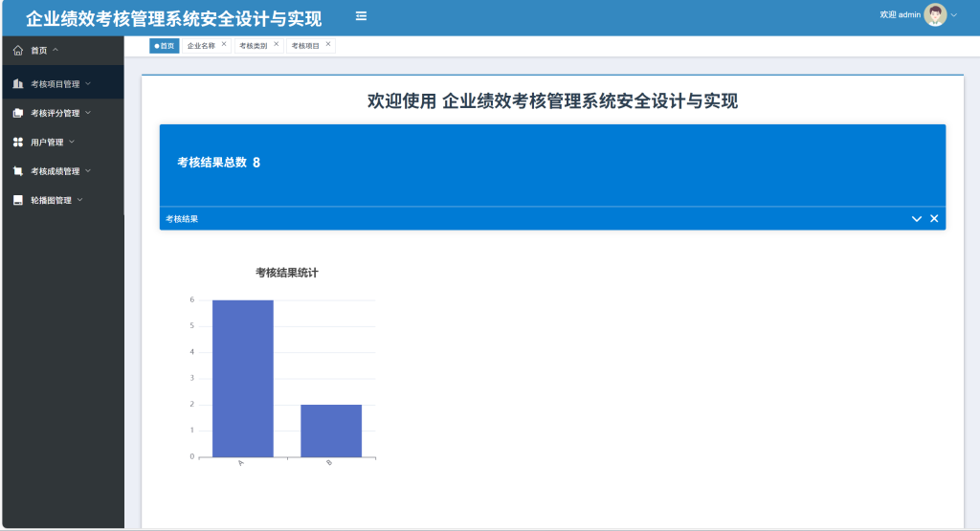The image size is (980, 531).
Task: Collapse the 考核结果 panel with chevron
Action: 916,219
